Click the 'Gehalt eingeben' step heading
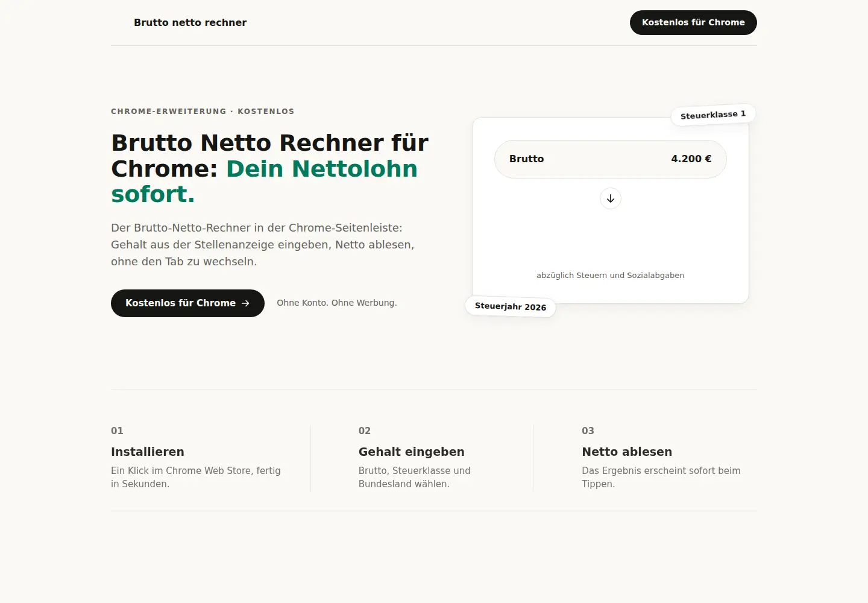Image resolution: width=868 pixels, height=603 pixels. tap(412, 452)
